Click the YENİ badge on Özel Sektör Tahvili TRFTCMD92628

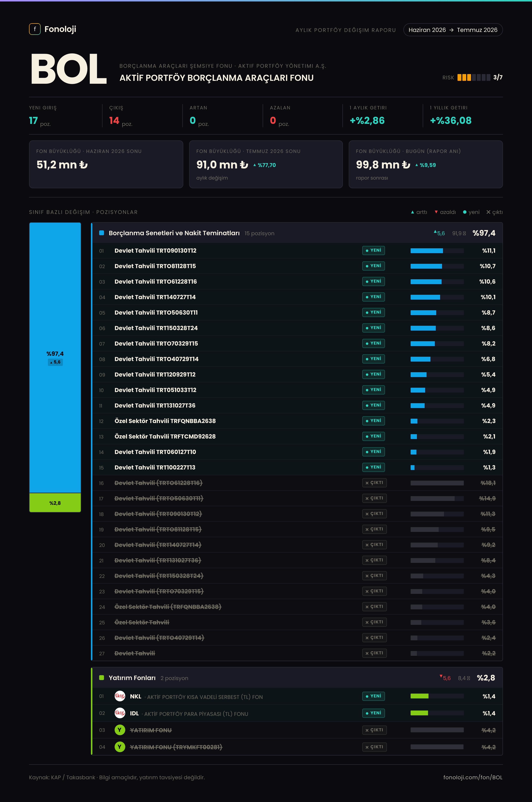[374, 436]
